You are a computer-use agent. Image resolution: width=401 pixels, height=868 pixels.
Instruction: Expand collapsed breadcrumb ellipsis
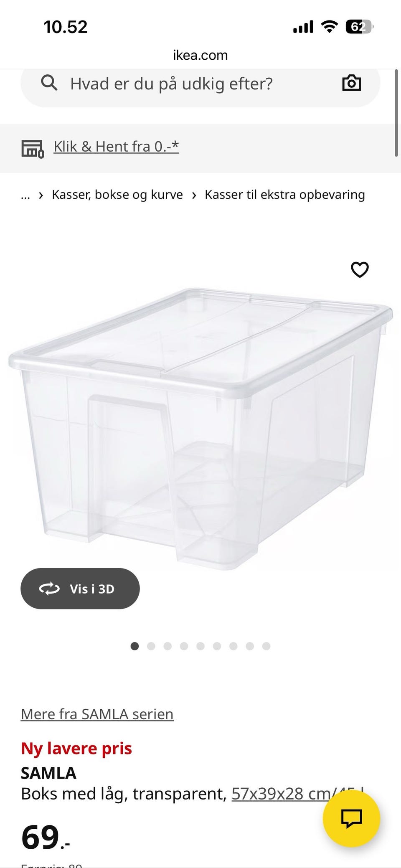coord(25,195)
